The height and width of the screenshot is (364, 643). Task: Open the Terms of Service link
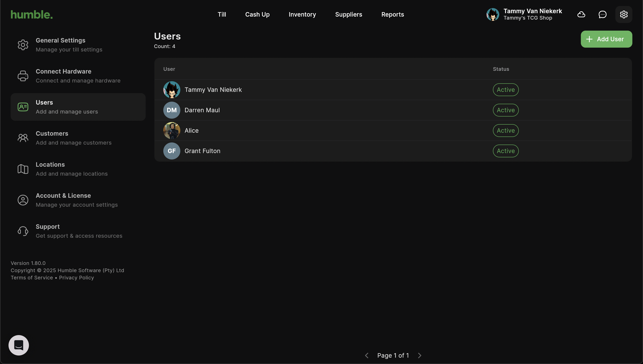(32, 278)
